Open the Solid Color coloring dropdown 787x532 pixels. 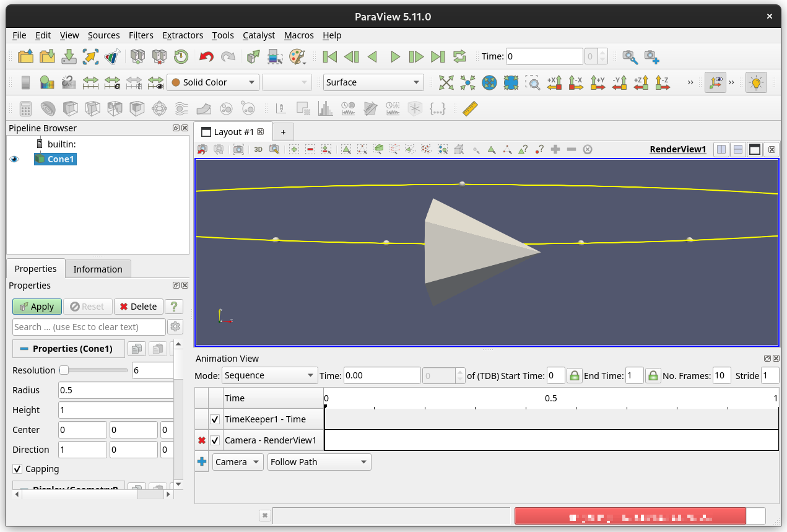click(x=213, y=82)
